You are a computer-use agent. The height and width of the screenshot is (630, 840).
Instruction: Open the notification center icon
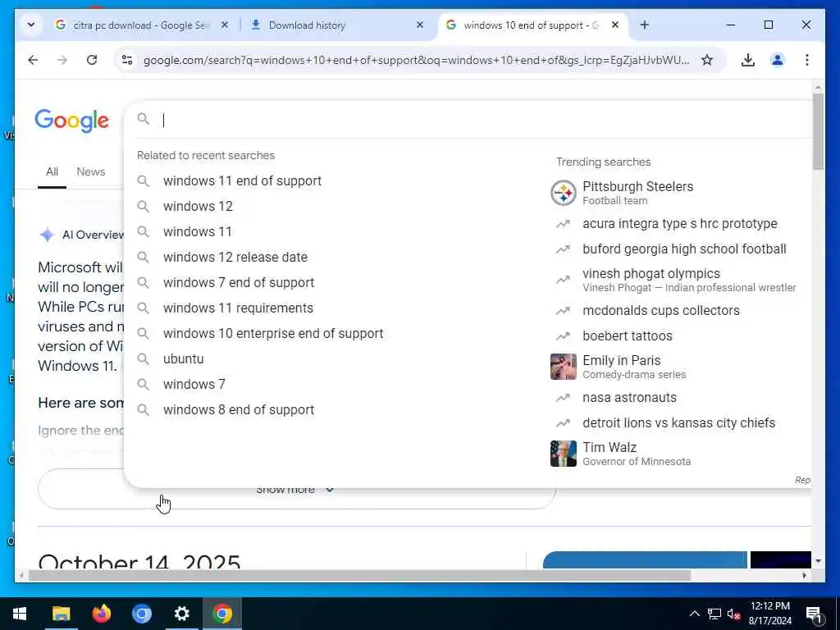(x=814, y=615)
